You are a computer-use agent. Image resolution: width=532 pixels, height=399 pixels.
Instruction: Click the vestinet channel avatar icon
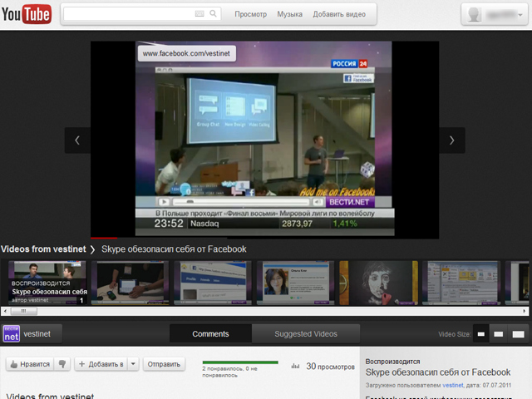(x=12, y=333)
